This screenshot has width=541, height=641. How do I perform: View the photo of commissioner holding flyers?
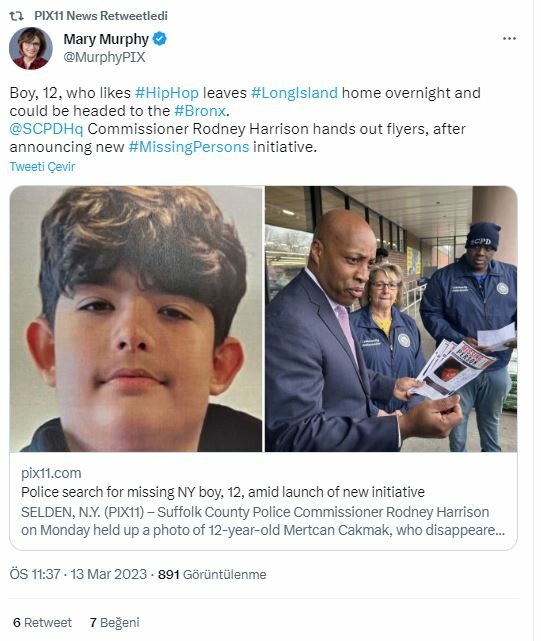[391, 319]
